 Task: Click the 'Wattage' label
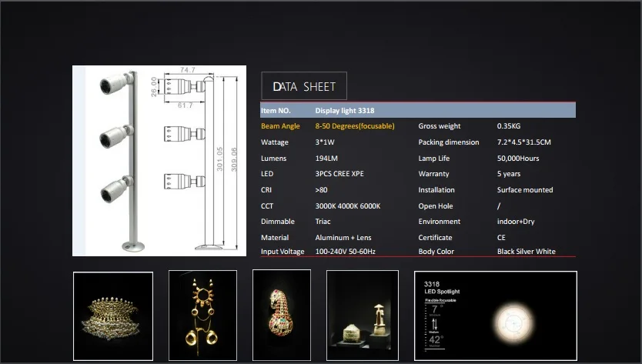[275, 142]
